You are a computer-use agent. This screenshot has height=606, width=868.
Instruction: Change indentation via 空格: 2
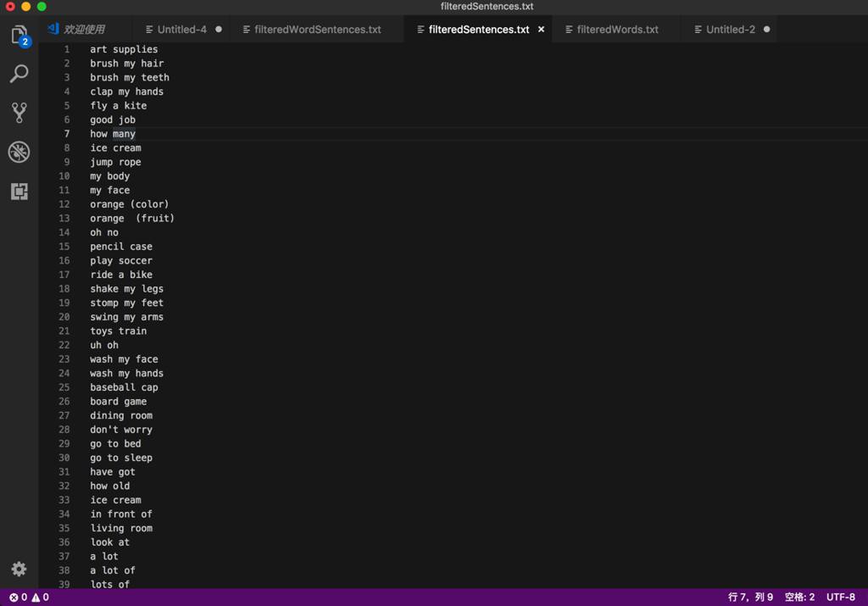point(799,598)
